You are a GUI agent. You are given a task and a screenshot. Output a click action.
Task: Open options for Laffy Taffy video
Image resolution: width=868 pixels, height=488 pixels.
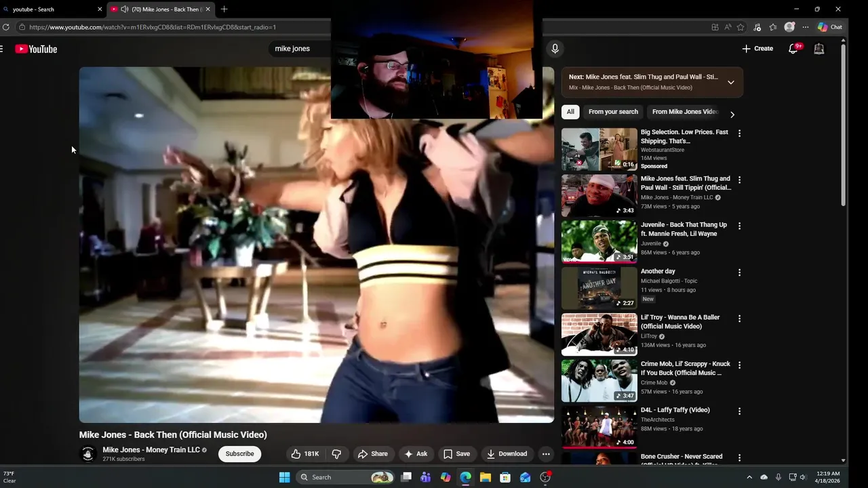(x=739, y=411)
